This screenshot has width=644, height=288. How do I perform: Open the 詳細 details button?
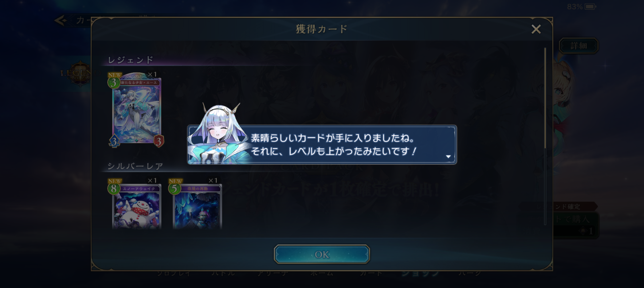pyautogui.click(x=579, y=46)
